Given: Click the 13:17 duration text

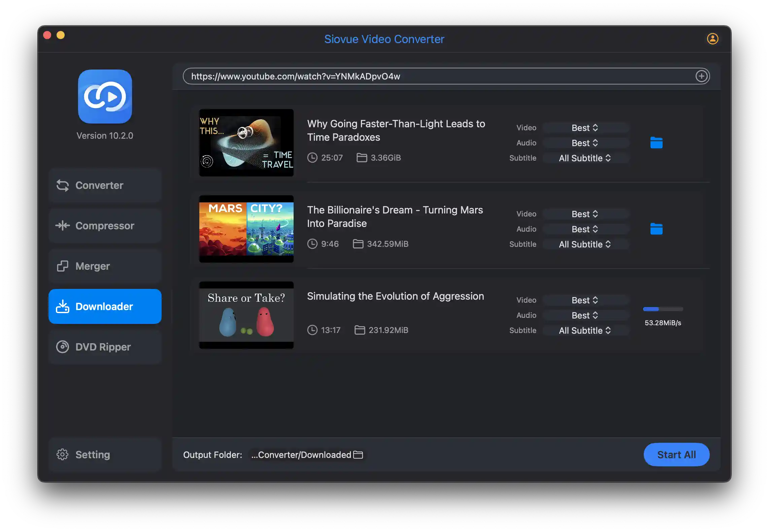Looking at the screenshot, I should pyautogui.click(x=331, y=330).
